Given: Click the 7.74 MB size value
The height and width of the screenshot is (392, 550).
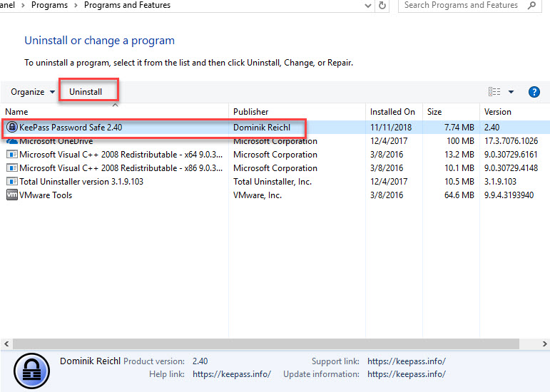Looking at the screenshot, I should coord(459,128).
